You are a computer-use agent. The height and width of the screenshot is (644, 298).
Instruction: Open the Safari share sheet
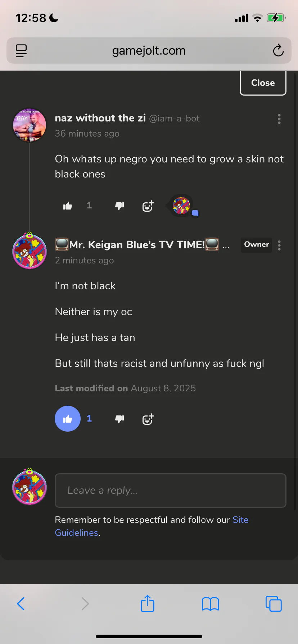(x=148, y=603)
